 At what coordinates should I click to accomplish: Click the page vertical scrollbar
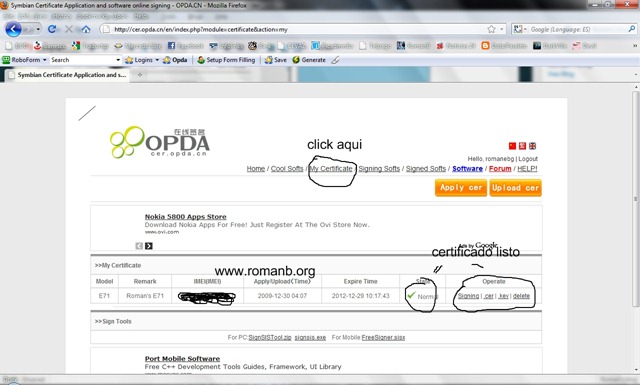636,199
